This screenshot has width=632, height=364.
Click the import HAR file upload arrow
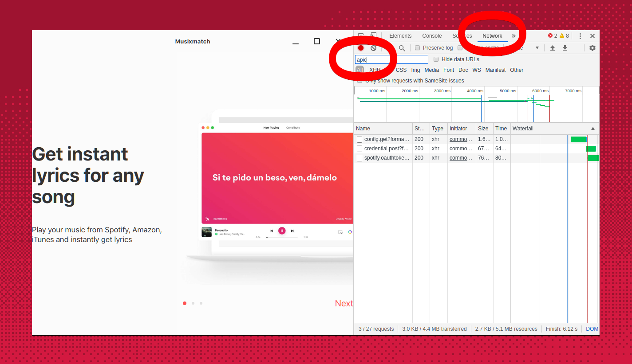(x=553, y=48)
